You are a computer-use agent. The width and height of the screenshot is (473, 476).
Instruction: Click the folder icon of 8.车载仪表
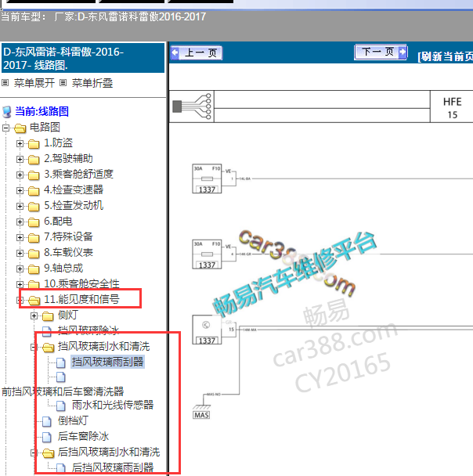(x=34, y=254)
